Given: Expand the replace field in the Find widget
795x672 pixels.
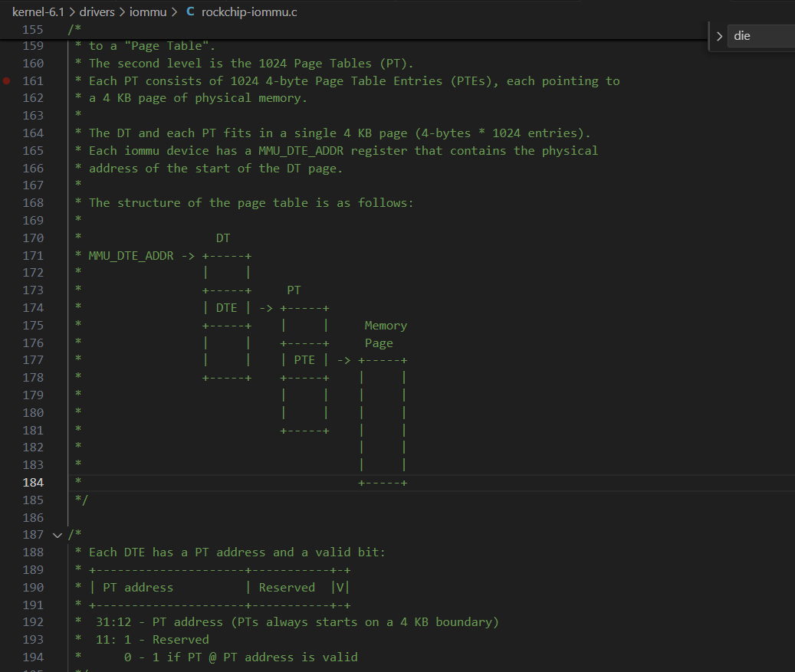Looking at the screenshot, I should tap(719, 36).
